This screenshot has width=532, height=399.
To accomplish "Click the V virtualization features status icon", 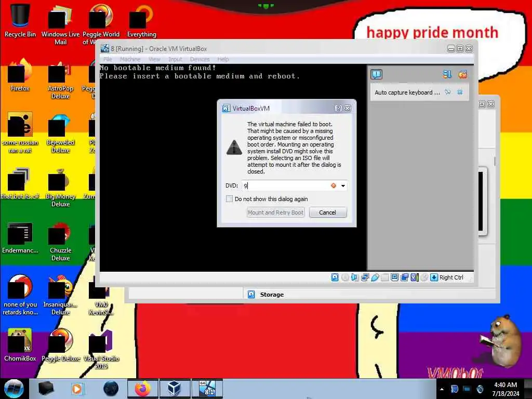I will click(414, 277).
